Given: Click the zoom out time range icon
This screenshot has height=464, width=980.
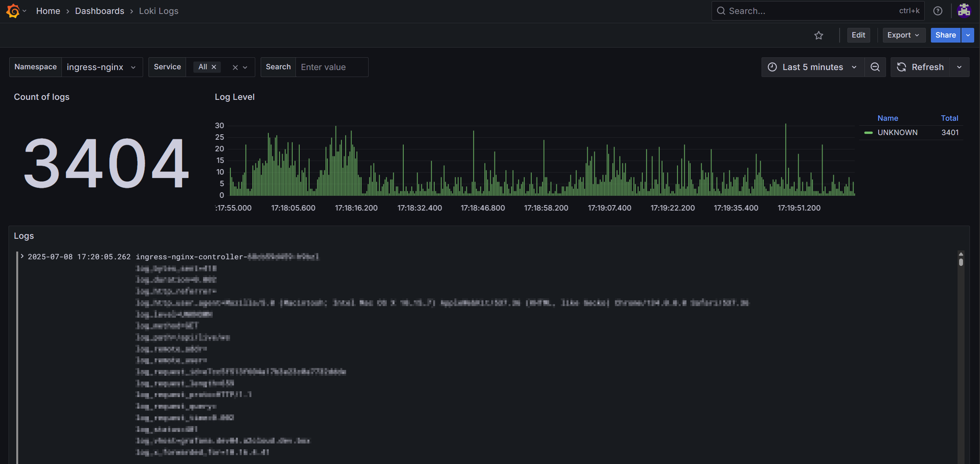Looking at the screenshot, I should [875, 67].
